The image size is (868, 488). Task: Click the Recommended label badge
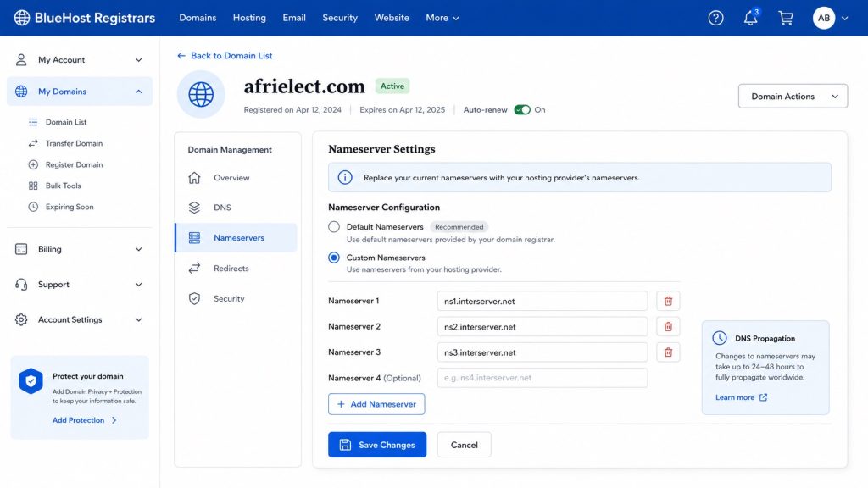point(459,227)
